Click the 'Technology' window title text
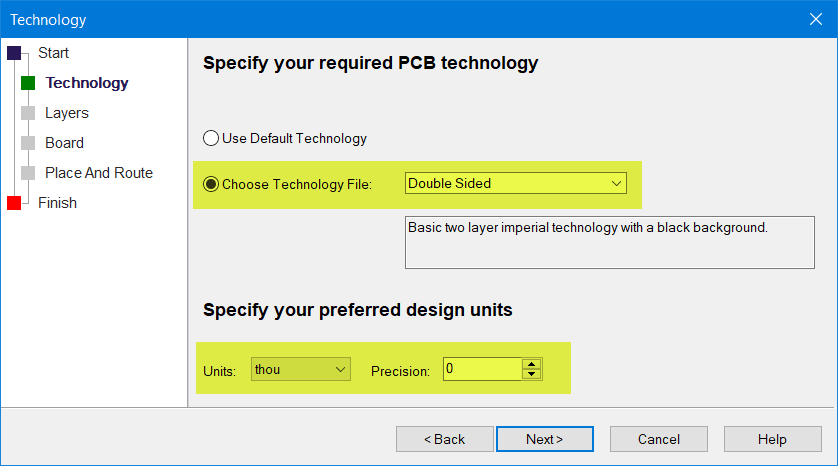 48,20
